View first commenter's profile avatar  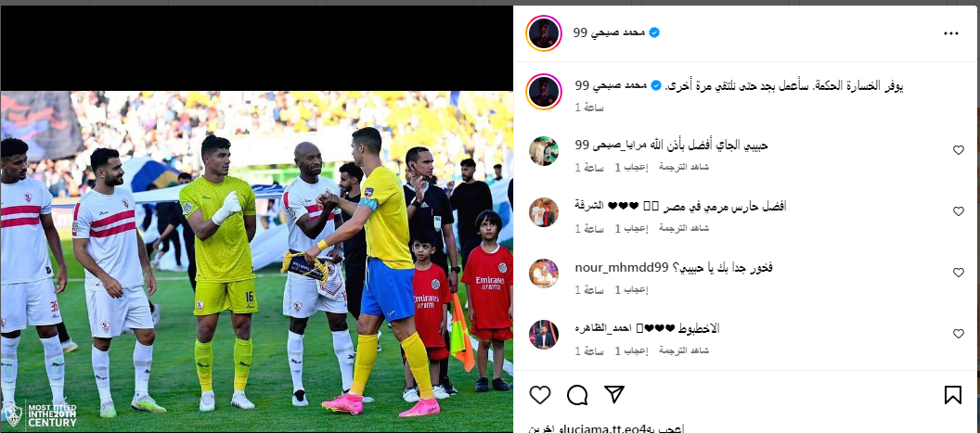point(544,150)
